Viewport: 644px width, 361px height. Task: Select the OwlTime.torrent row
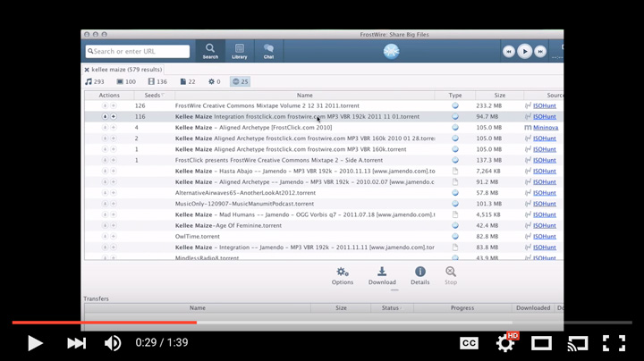(x=324, y=236)
